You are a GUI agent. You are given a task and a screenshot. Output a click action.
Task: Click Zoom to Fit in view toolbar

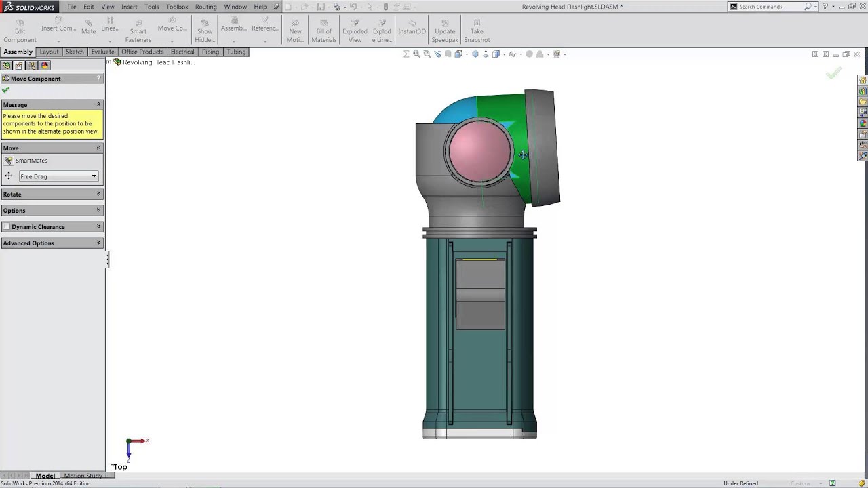pyautogui.click(x=416, y=54)
